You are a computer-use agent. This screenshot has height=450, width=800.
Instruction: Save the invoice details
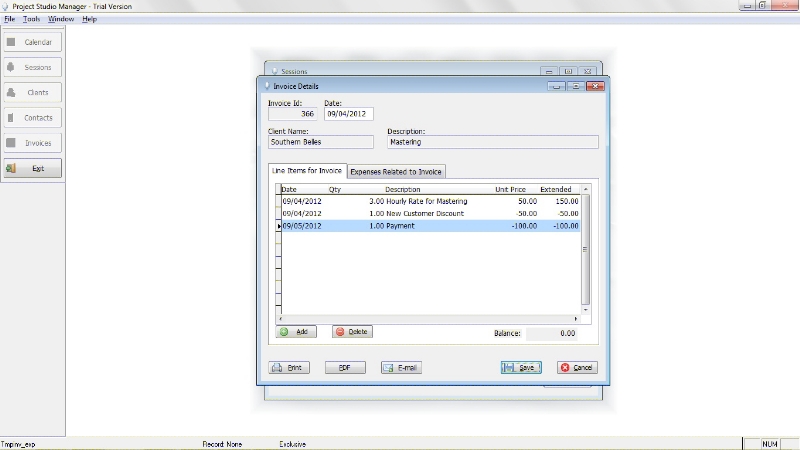click(x=521, y=368)
